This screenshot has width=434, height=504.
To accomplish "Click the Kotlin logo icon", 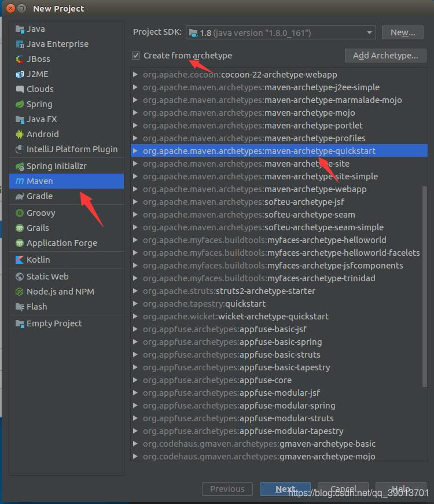I will click(x=20, y=260).
